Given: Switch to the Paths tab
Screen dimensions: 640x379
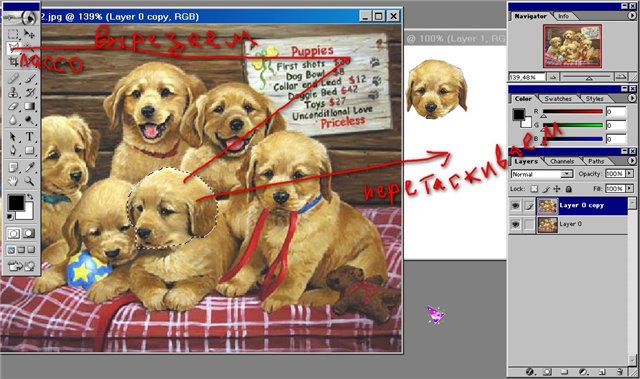Looking at the screenshot, I should [596, 161].
